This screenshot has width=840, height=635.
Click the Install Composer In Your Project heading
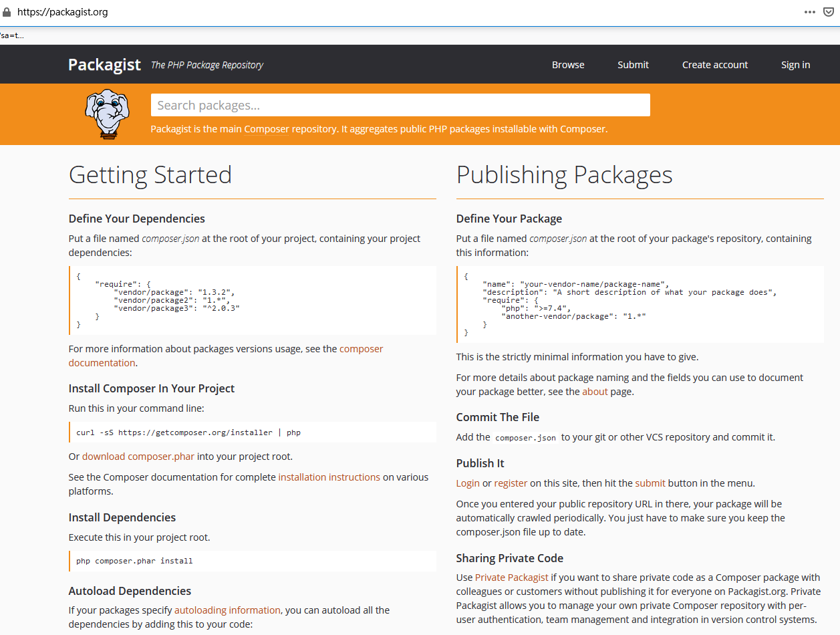point(152,388)
